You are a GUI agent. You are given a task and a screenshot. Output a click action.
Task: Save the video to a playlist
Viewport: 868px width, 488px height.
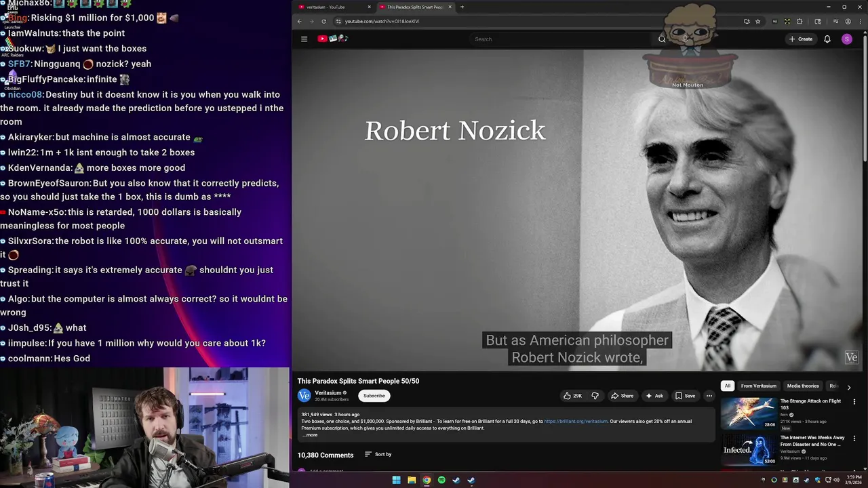685,396
